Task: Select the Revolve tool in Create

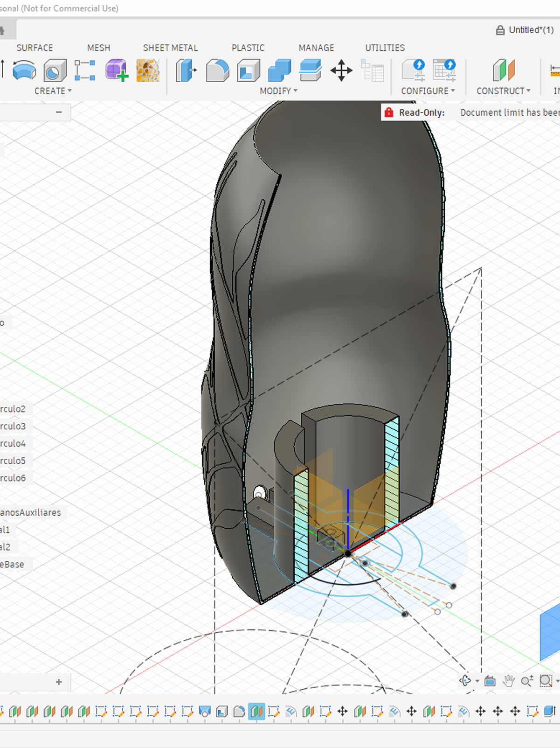Action: click(x=24, y=71)
